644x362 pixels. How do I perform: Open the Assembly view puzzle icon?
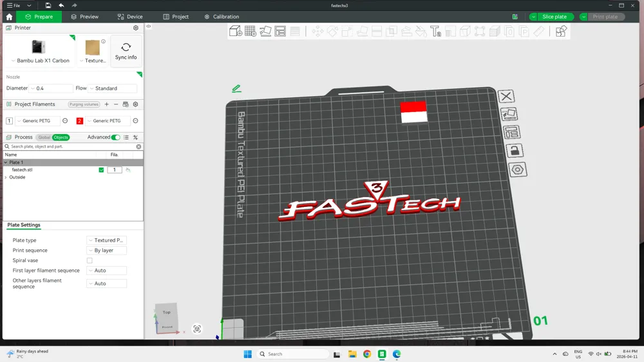tap(561, 31)
